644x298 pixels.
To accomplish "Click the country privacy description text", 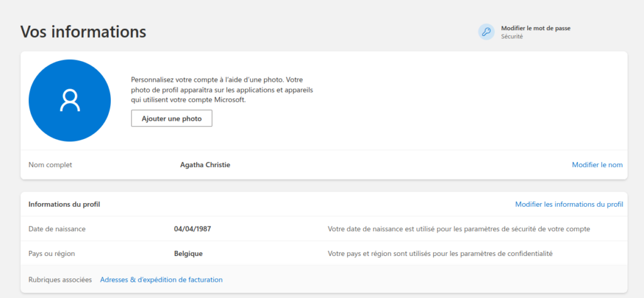I will (440, 253).
